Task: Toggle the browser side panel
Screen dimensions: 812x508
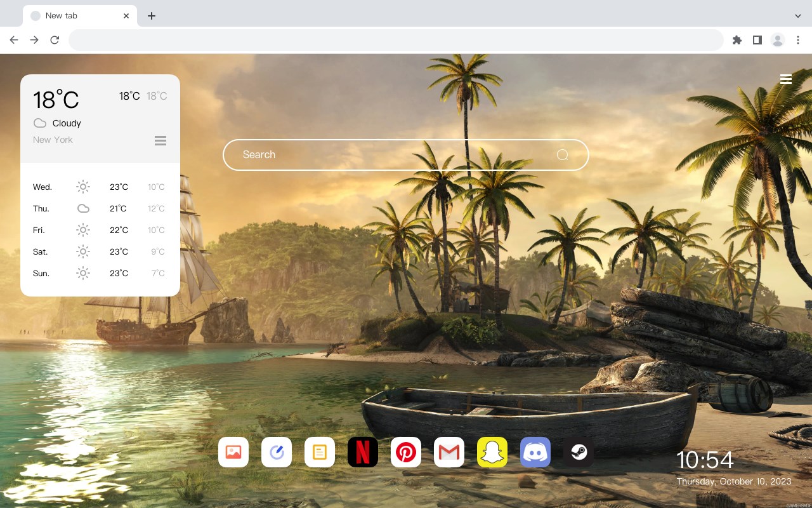Action: 757,40
